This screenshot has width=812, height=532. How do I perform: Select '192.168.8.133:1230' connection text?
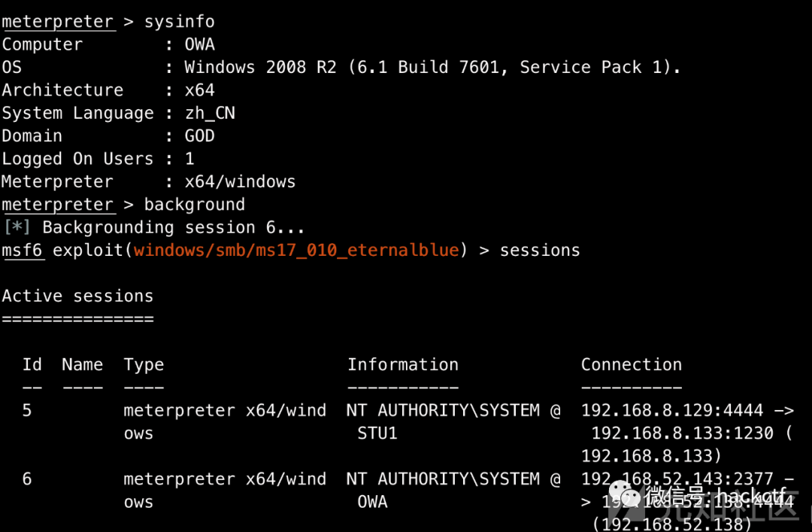pyautogui.click(x=683, y=433)
